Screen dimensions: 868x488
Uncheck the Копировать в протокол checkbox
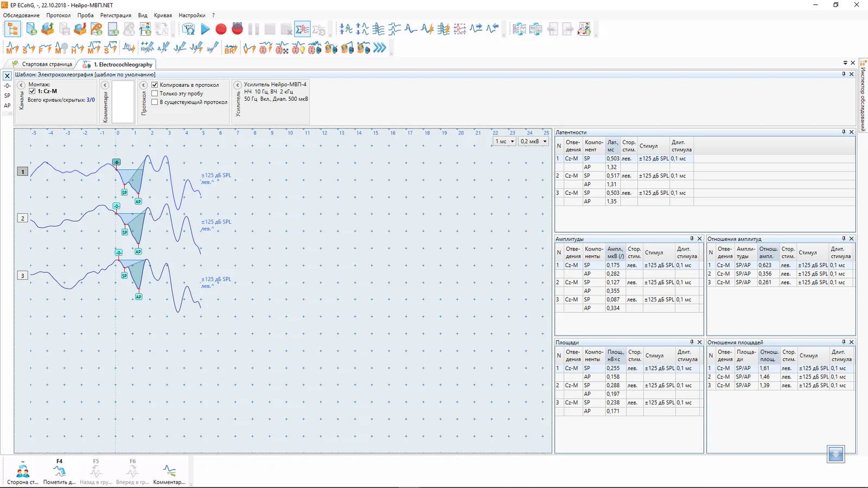click(x=155, y=85)
